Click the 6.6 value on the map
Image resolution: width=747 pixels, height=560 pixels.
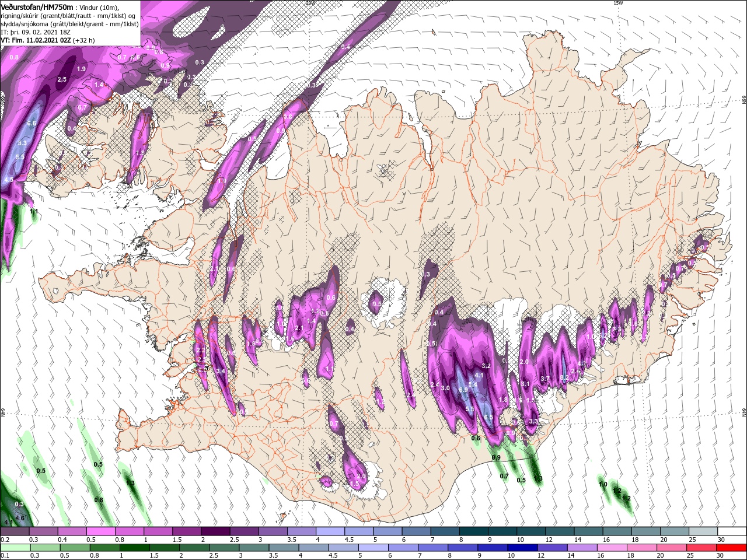click(32, 123)
